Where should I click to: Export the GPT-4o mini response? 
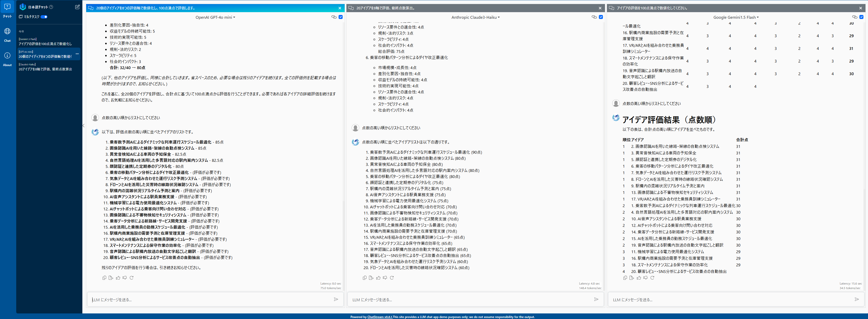[x=111, y=278]
